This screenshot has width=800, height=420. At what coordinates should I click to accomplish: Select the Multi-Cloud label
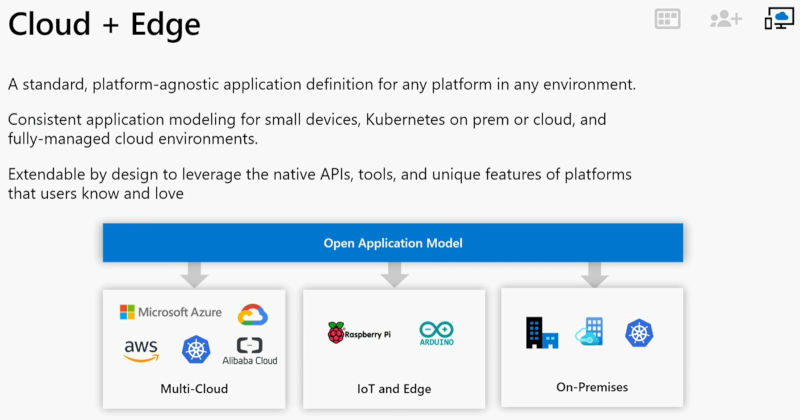[194, 389]
